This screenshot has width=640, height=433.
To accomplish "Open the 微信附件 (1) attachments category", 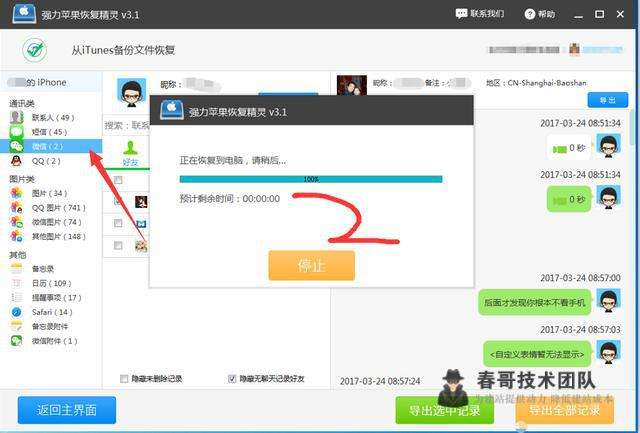I will 44,341.
